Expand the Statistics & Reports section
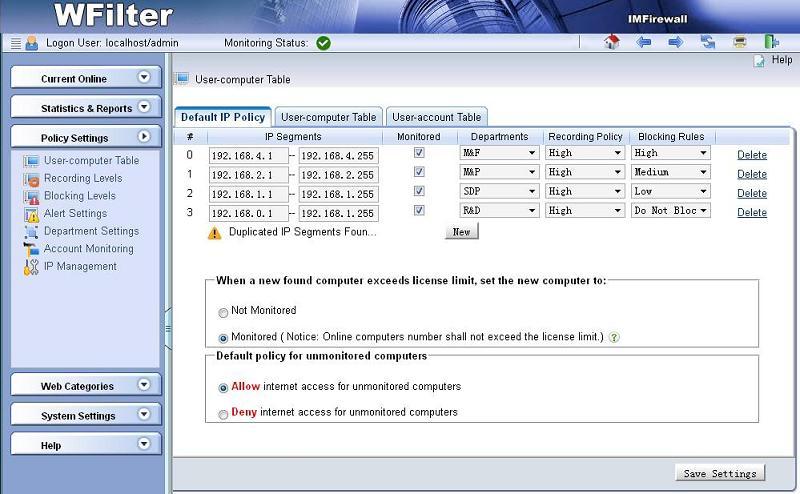The height and width of the screenshot is (494, 800). click(86, 107)
